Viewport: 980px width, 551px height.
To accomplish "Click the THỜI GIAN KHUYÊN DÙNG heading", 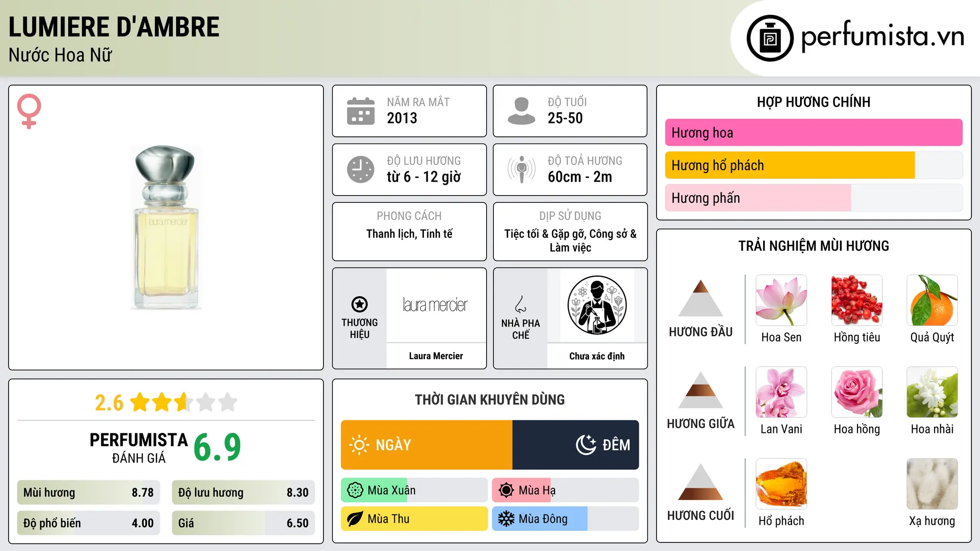I will click(490, 399).
